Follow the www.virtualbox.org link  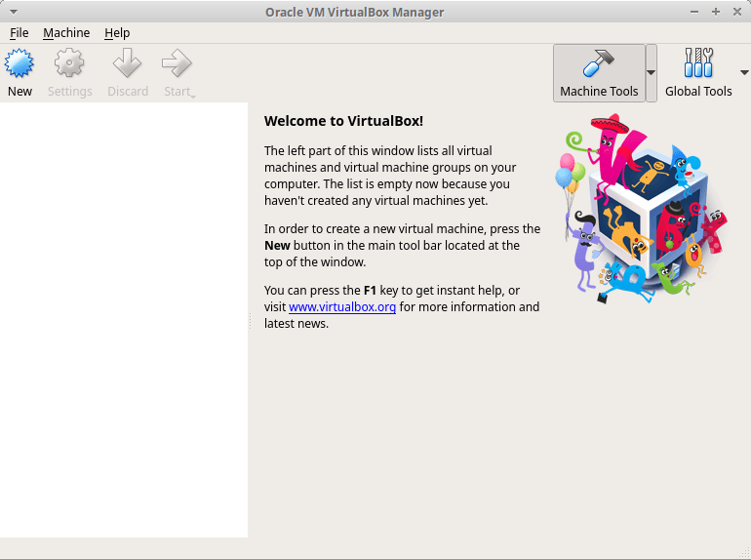point(342,306)
